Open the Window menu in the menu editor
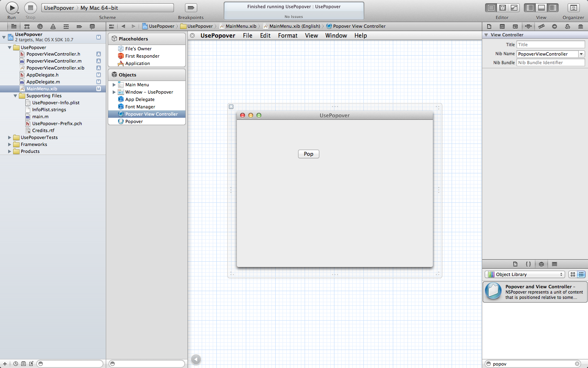This screenshot has height=368, width=588. (x=336, y=36)
